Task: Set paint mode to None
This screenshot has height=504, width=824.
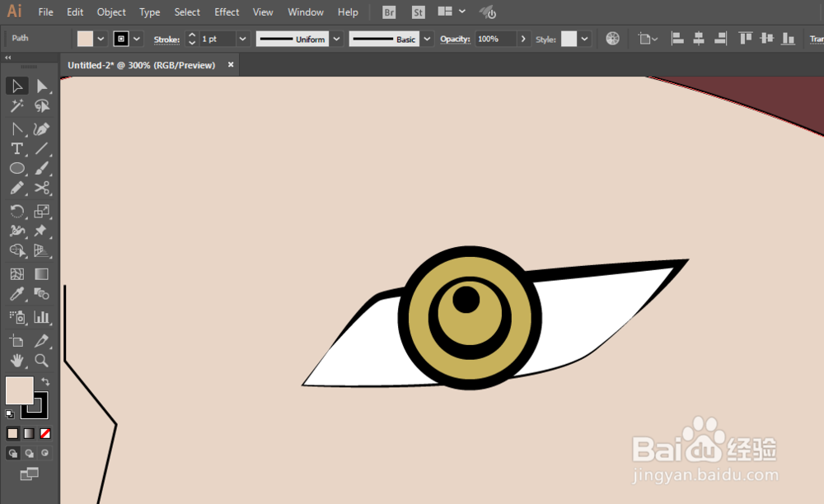Action: tap(45, 434)
